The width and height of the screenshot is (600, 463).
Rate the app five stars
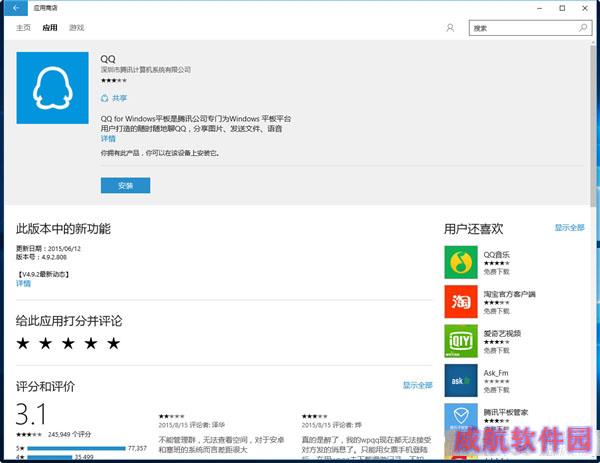tap(113, 343)
